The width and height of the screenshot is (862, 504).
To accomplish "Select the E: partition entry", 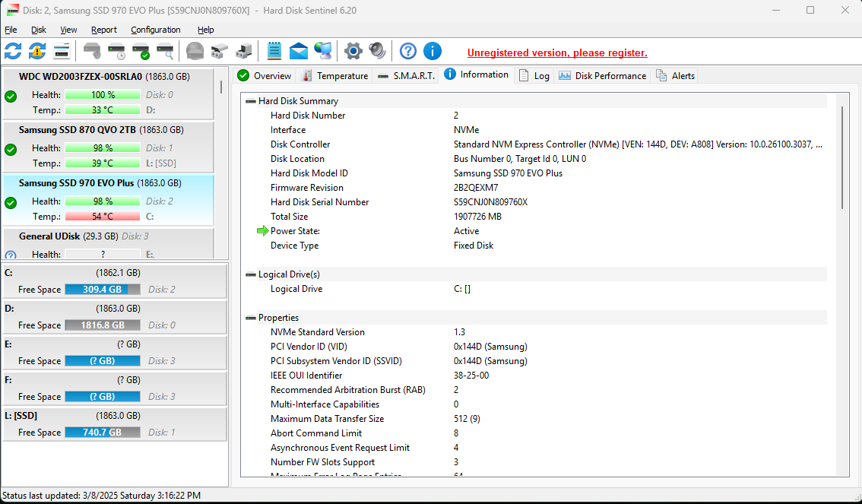I will tap(114, 352).
